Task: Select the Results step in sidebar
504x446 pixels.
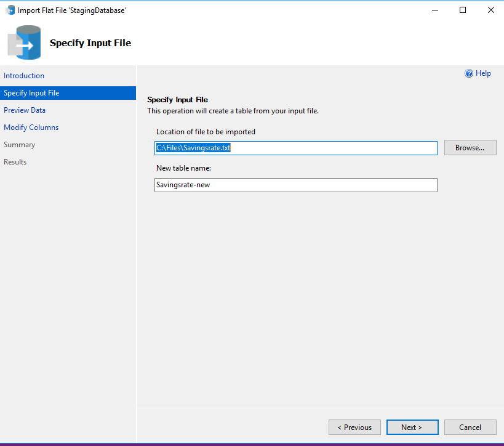Action: (x=15, y=162)
